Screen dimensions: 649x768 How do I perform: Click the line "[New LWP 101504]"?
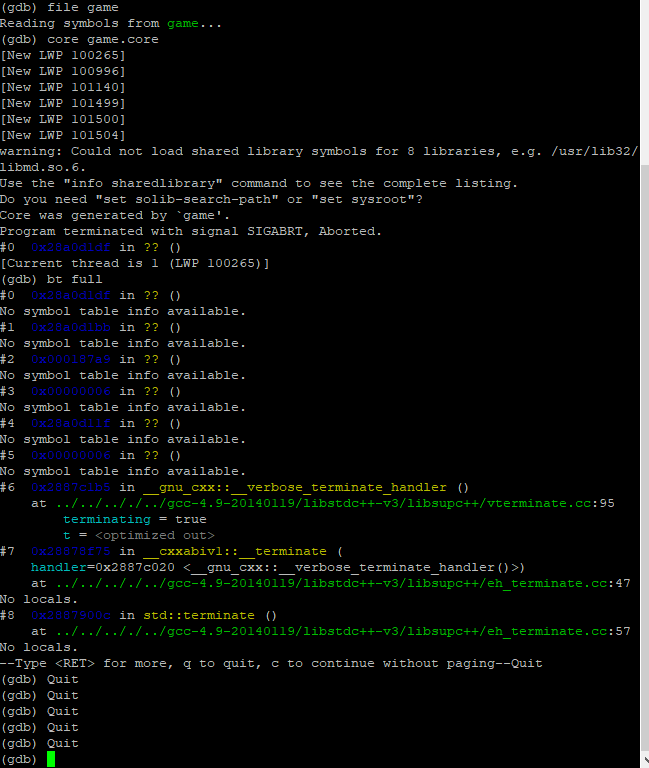pos(63,136)
